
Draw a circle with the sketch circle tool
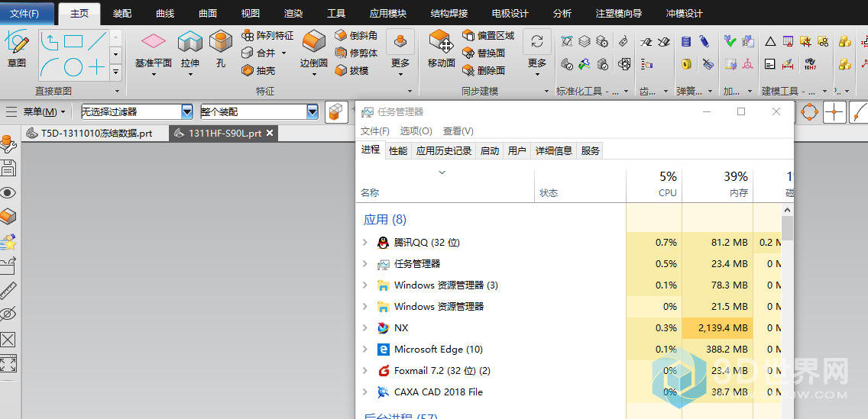[73, 68]
